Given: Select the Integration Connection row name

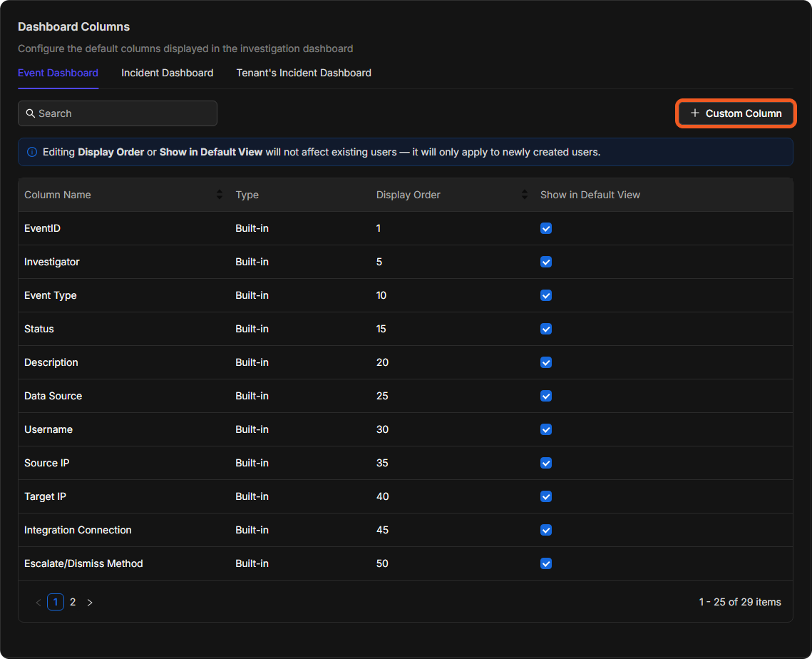Looking at the screenshot, I should [78, 530].
